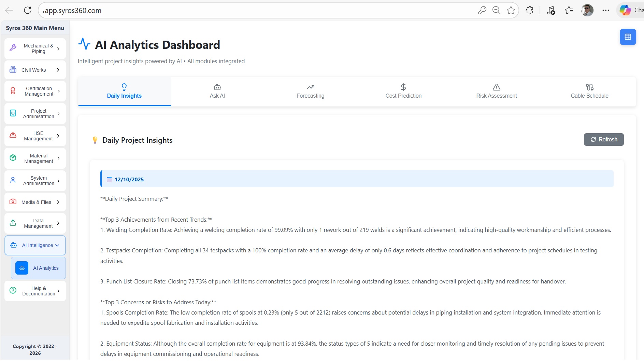Click the favorites star icon in address bar
This screenshot has height=362, width=644.
point(511,10)
